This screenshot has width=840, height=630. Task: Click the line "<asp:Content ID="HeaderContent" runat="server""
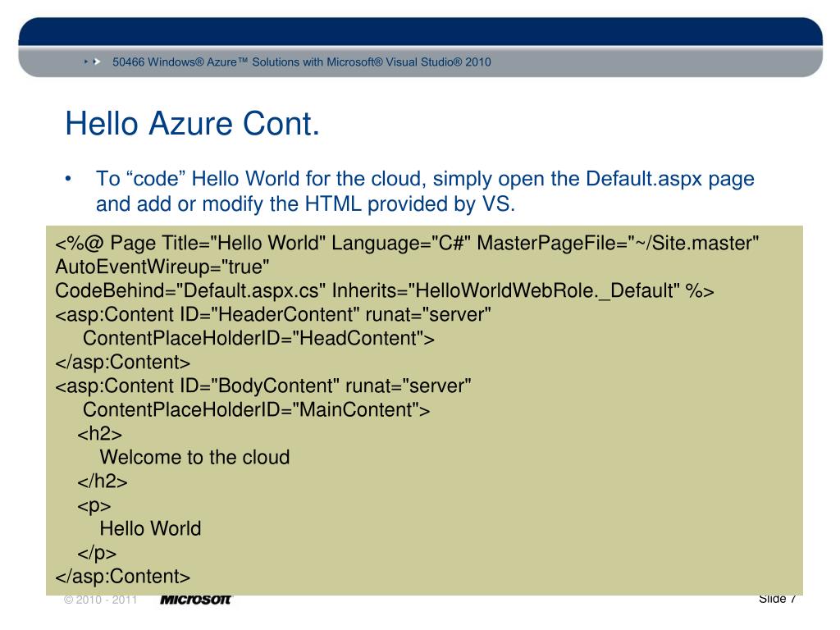click(273, 314)
